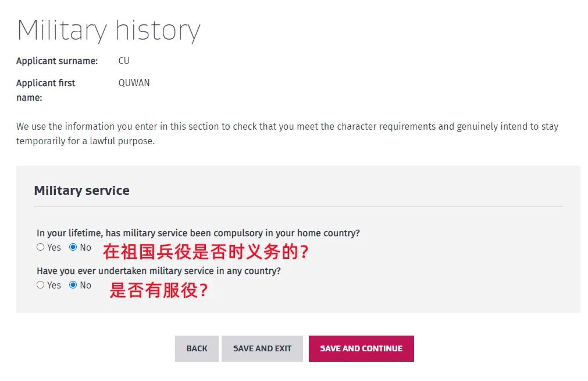588x381 pixels.
Task: Select No for compulsory military service question
Action: click(73, 247)
